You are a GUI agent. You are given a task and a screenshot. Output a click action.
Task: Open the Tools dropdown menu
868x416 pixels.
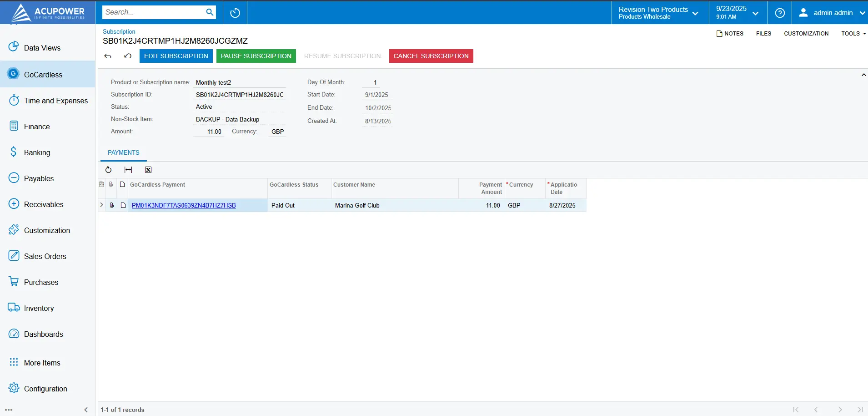pos(853,34)
